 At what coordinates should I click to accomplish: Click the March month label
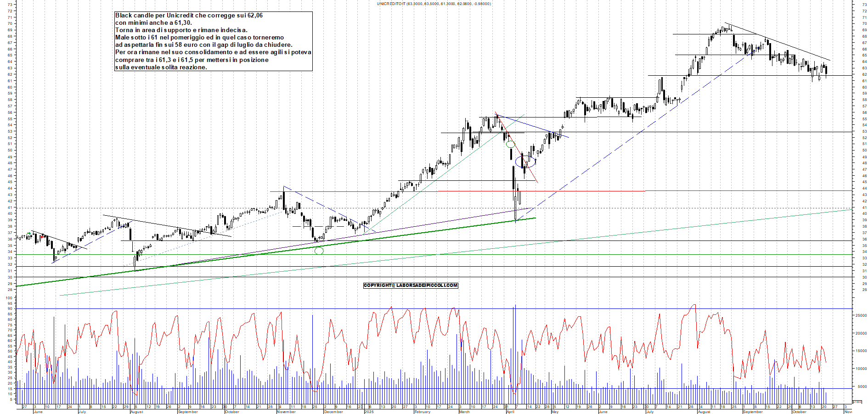[464, 412]
